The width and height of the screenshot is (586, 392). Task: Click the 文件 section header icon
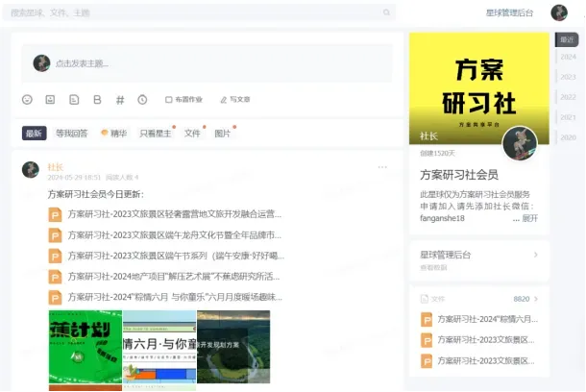pyautogui.click(x=425, y=299)
